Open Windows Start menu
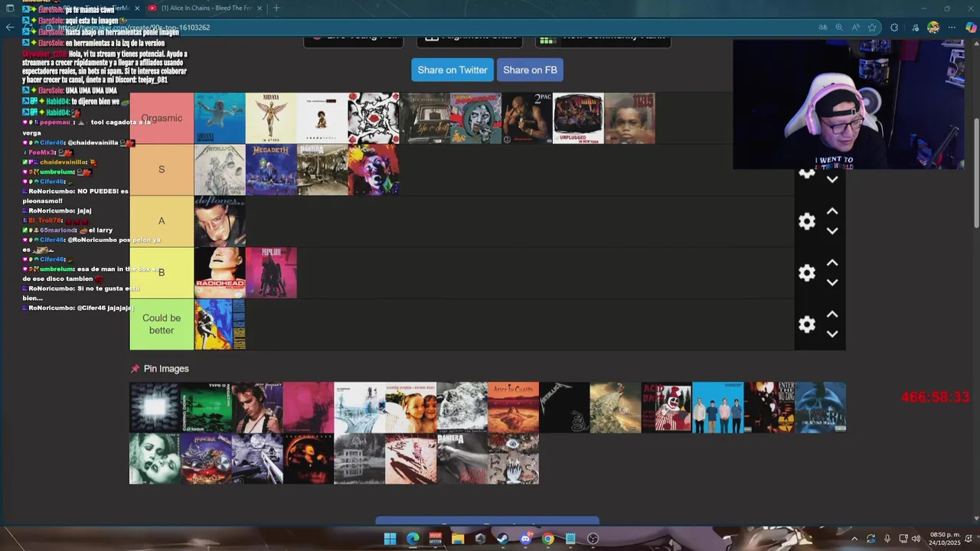Viewport: 980px width, 551px height. point(390,539)
